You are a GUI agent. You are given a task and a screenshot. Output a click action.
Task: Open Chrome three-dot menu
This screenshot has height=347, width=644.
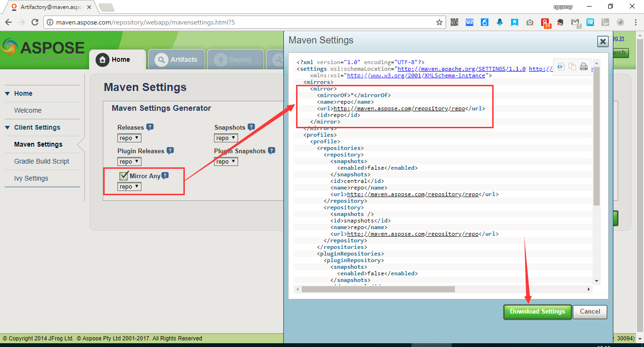(635, 22)
